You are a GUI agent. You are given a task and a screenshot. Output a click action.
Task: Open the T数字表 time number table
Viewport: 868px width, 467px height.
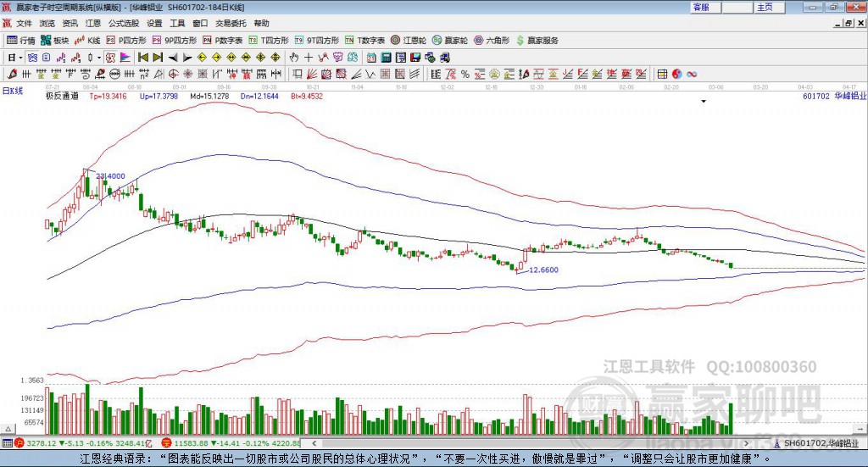(364, 41)
